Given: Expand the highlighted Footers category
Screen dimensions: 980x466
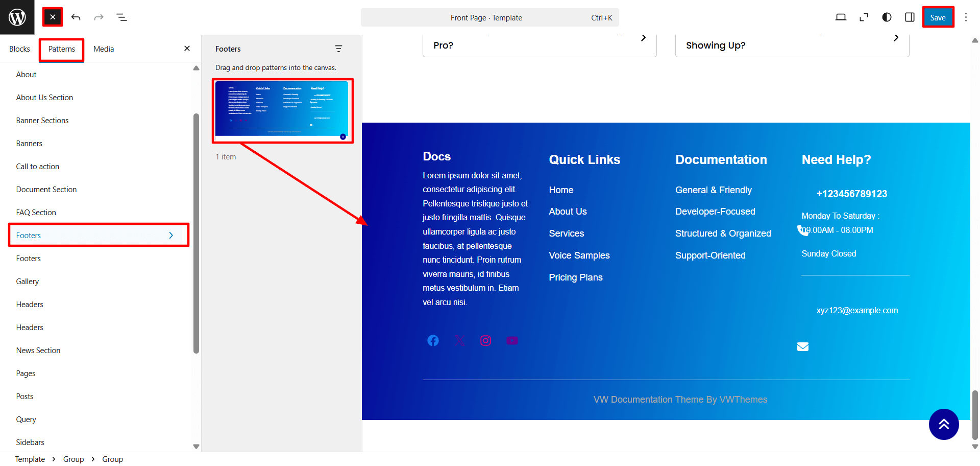Looking at the screenshot, I should [x=99, y=235].
